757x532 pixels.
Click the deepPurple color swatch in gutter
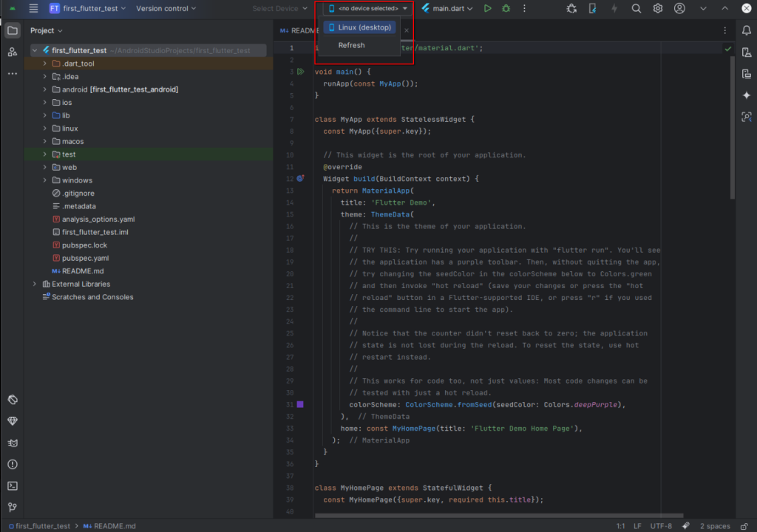[300, 405]
